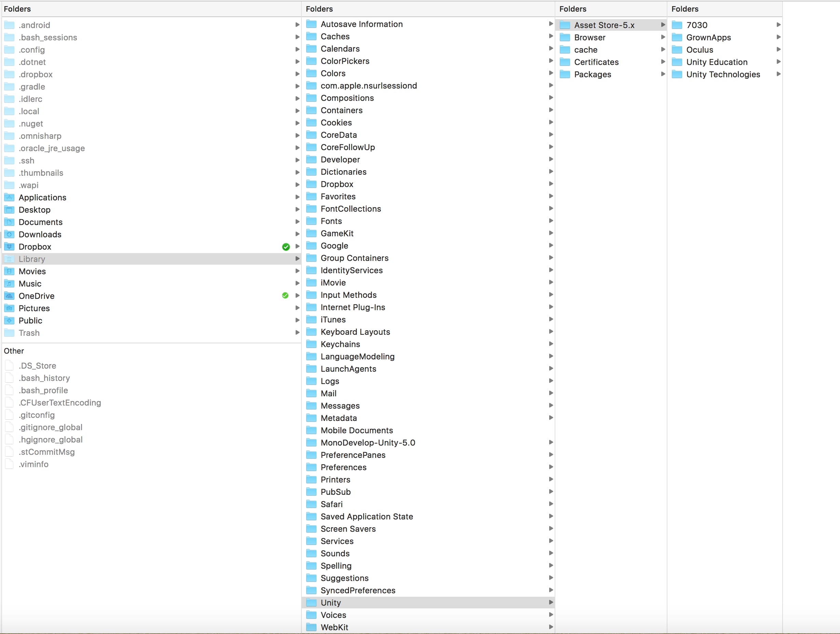Expand the GrownApps folder arrow
Image resolution: width=840 pixels, height=634 pixels.
778,37
